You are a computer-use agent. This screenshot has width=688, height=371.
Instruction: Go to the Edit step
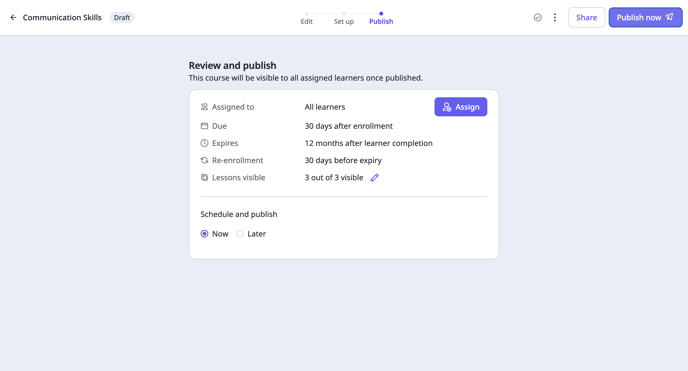pyautogui.click(x=306, y=21)
